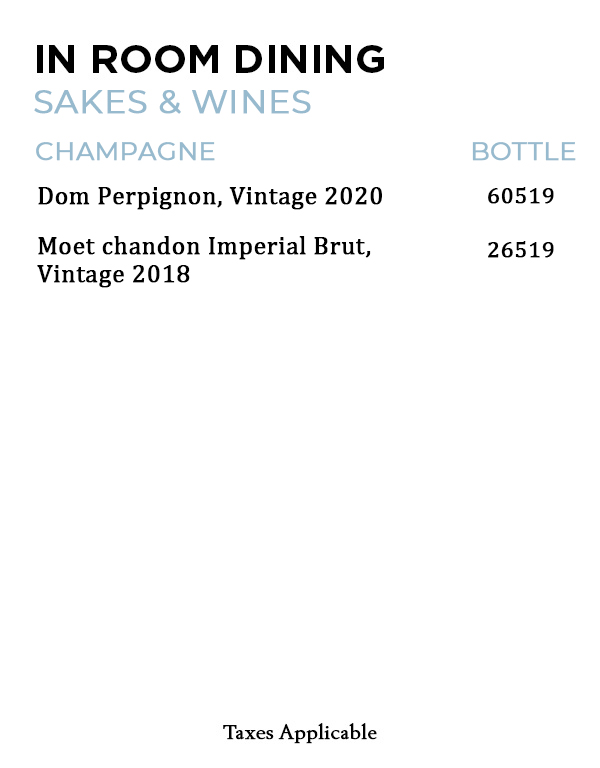The width and height of the screenshot is (600, 768).
Task: Select the CHAMPAGNE section header
Action: (125, 151)
